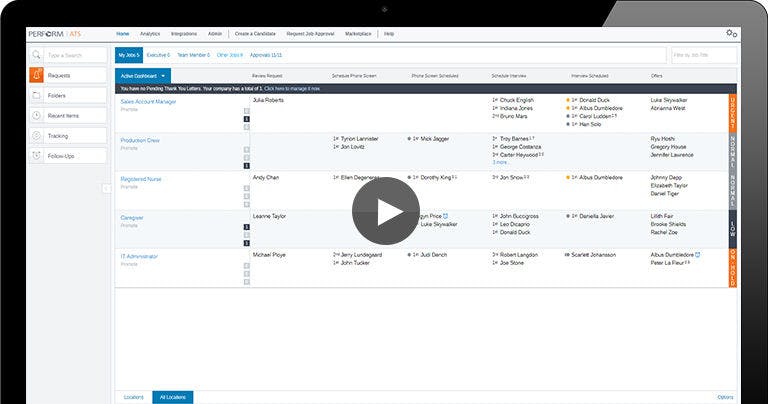Switch to Other Jobs tab
This screenshot has height=404, width=768.
(x=230, y=55)
